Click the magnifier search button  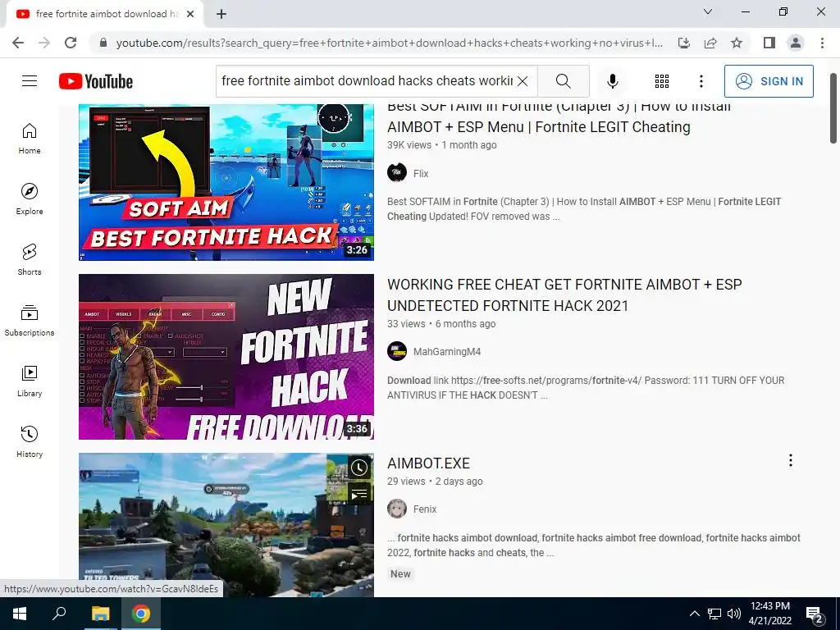[x=563, y=81]
